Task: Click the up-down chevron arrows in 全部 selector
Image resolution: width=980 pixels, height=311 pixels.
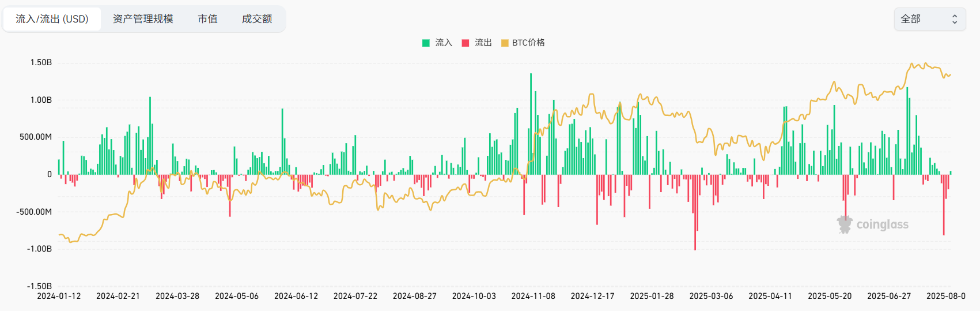Action: coord(954,19)
